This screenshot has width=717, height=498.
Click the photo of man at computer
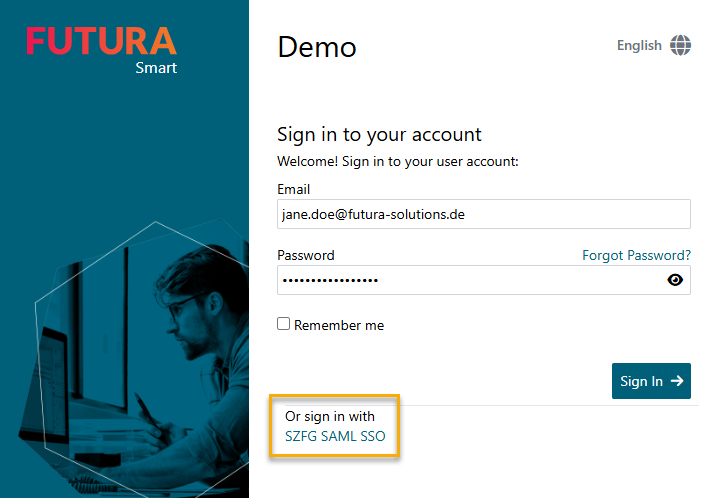coord(190,340)
